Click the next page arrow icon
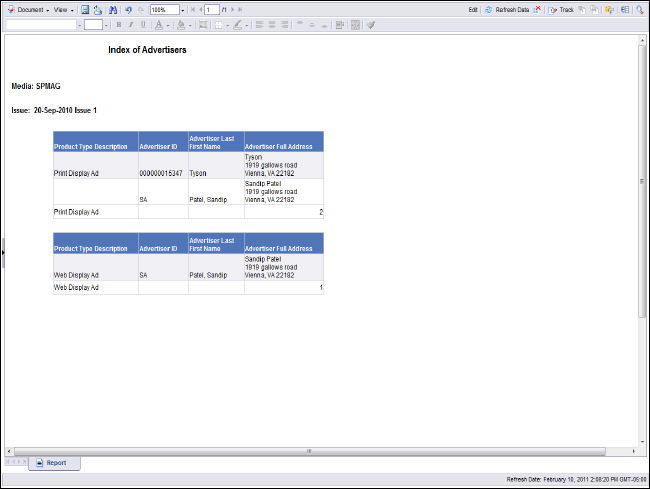This screenshot has height=489, width=650. tap(232, 9)
